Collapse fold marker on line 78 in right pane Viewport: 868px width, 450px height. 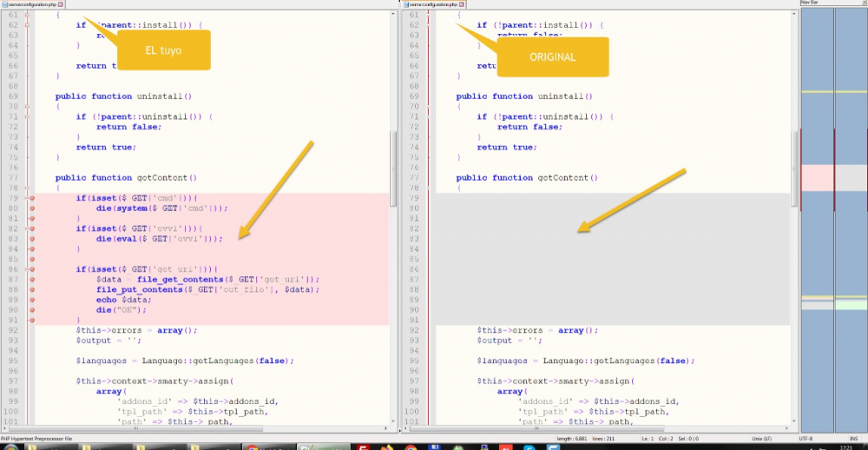pyautogui.click(x=428, y=188)
